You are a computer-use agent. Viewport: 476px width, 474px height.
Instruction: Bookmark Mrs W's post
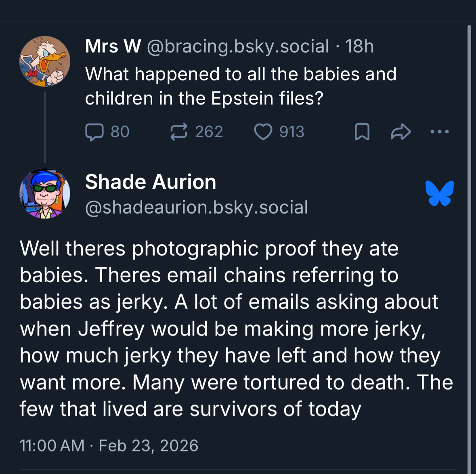click(x=362, y=132)
